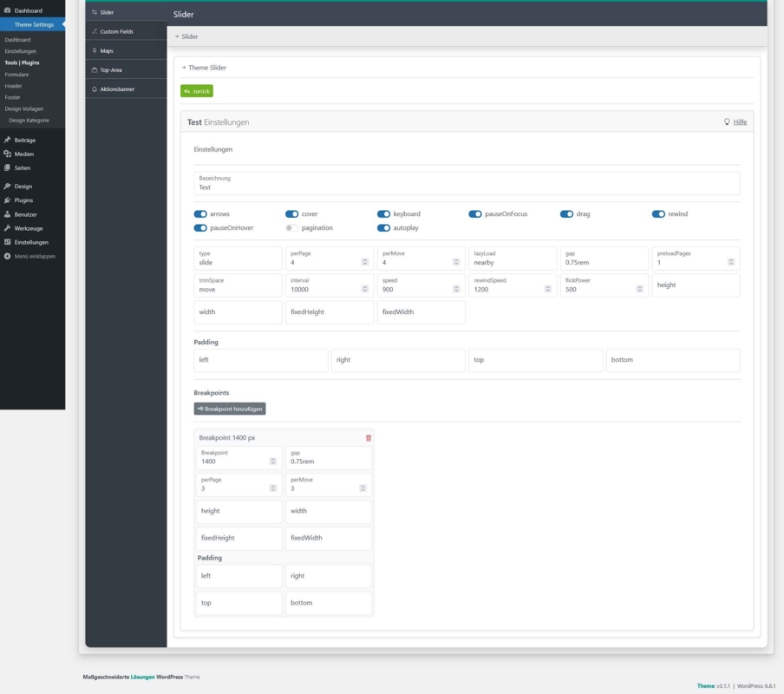Open the Hilfe link

(740, 122)
